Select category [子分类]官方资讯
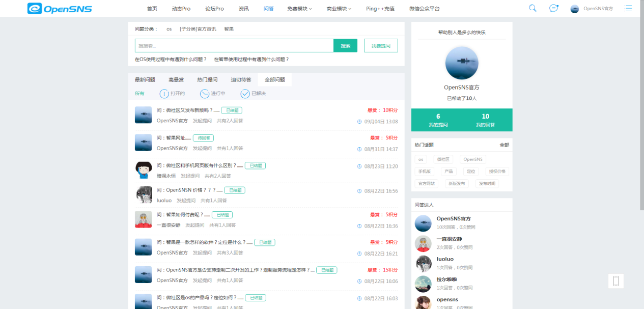644x309 pixels. 198,29
